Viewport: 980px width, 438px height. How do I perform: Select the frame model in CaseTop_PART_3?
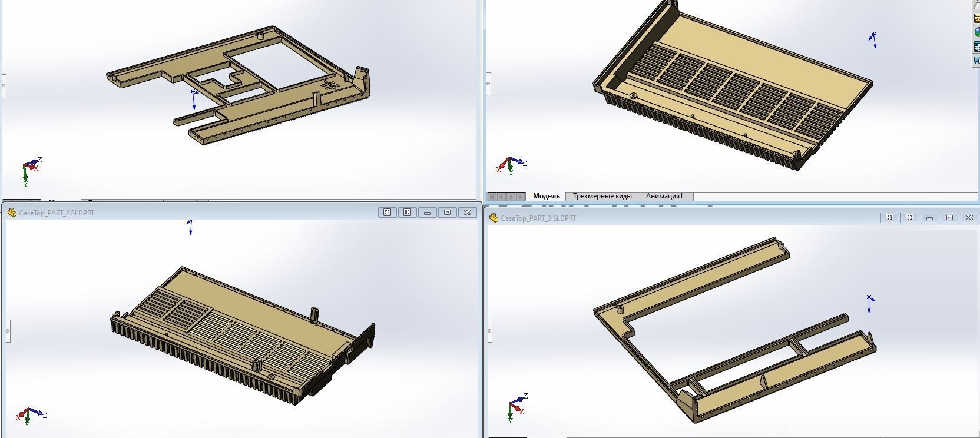coord(734,330)
